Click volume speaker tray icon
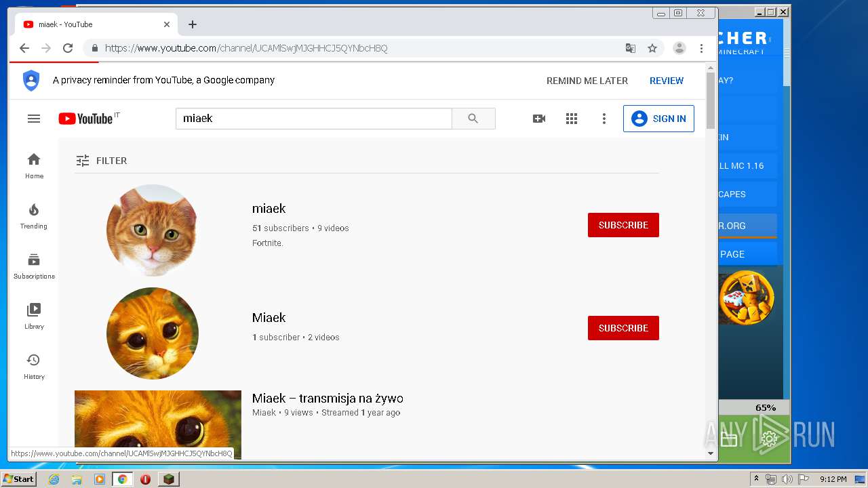 tap(787, 479)
